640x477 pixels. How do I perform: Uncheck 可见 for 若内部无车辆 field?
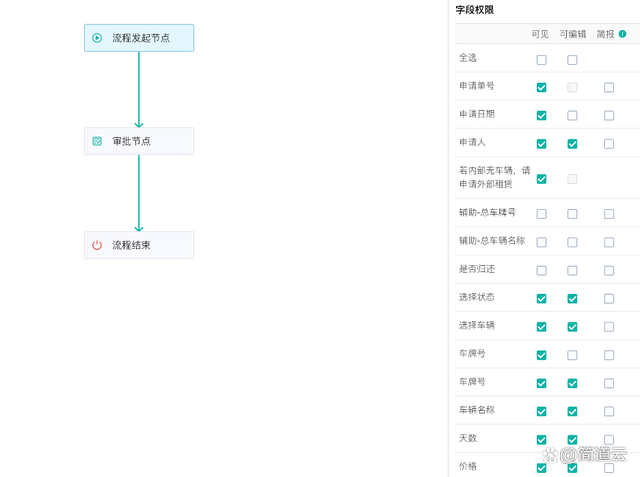[x=541, y=179]
